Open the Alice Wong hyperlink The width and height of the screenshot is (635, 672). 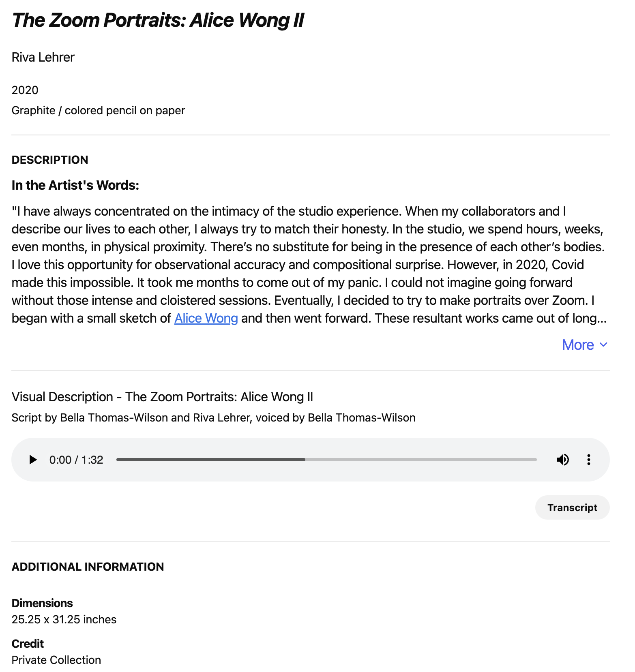[x=206, y=318]
